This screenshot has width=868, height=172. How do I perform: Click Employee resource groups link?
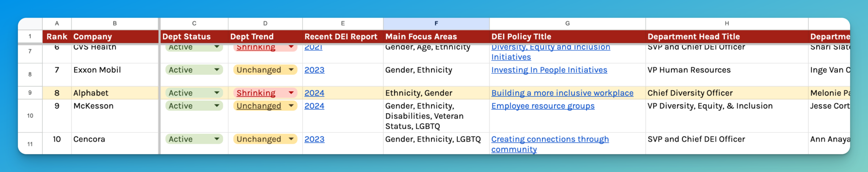[542, 106]
